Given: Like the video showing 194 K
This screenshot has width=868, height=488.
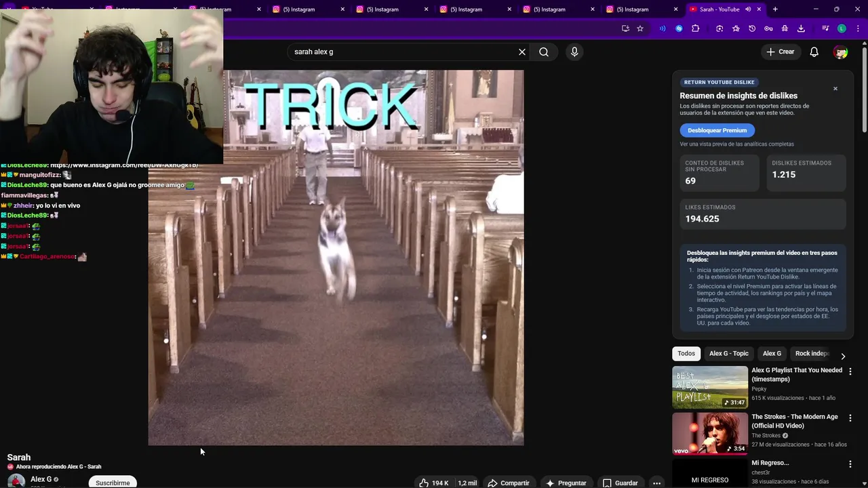Looking at the screenshot, I should 434,483.
